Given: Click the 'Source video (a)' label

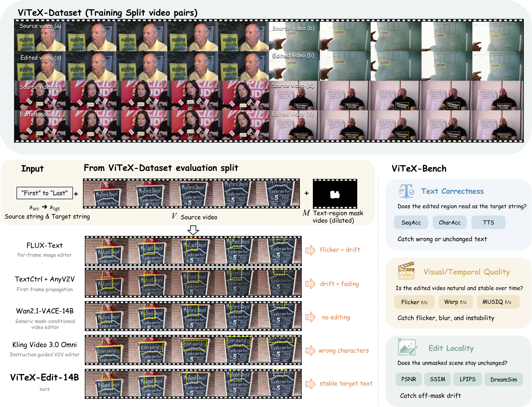Looking at the screenshot, I should tap(40, 26).
